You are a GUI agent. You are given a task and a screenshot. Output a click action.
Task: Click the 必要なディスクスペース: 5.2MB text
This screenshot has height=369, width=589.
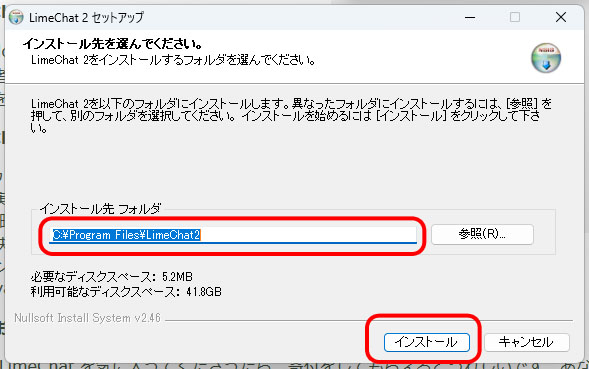click(x=112, y=277)
